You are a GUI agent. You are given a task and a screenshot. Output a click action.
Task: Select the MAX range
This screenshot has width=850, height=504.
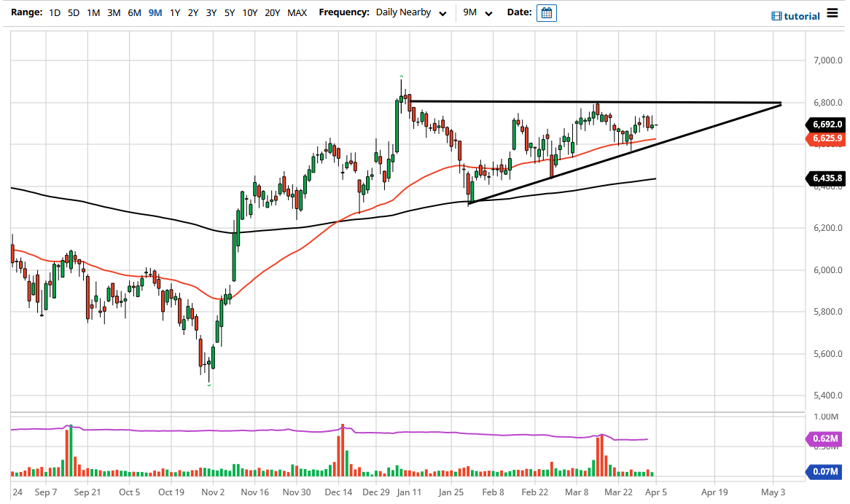click(297, 12)
